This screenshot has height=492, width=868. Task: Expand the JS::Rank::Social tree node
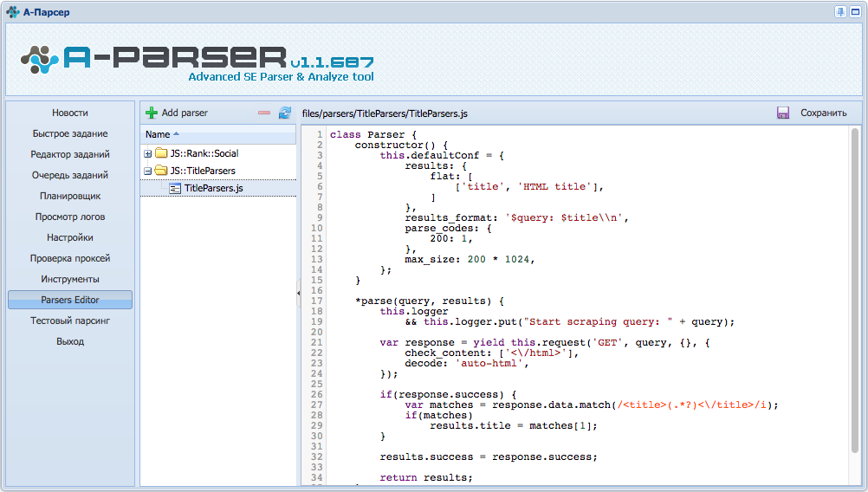coord(148,154)
